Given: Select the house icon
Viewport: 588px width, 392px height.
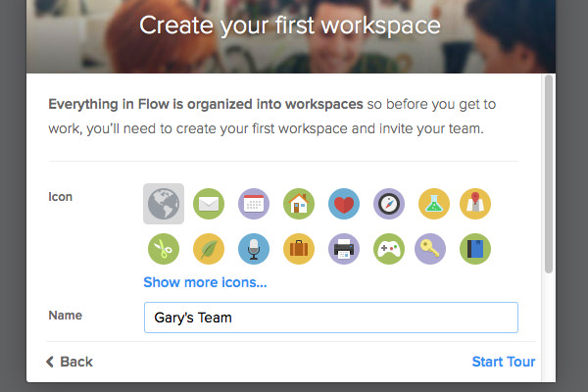Looking at the screenshot, I should [299, 204].
